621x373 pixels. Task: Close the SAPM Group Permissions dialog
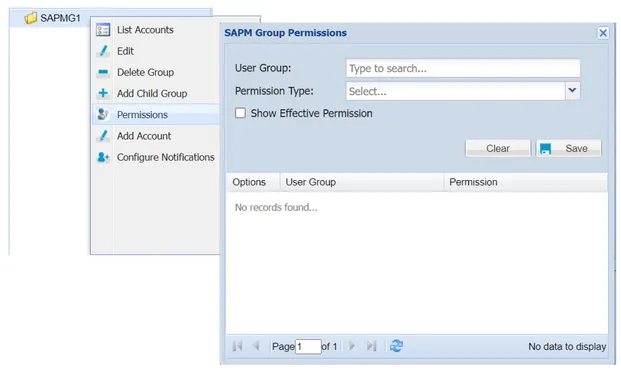pyautogui.click(x=603, y=33)
